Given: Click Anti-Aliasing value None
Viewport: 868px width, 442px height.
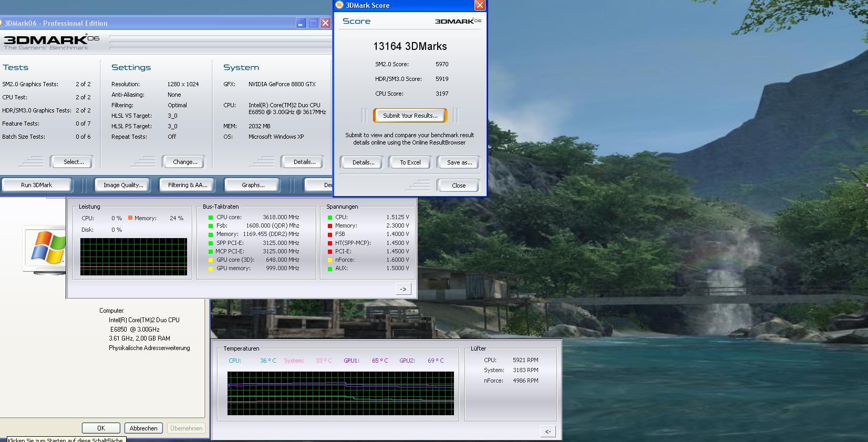Looking at the screenshot, I should click(x=174, y=95).
